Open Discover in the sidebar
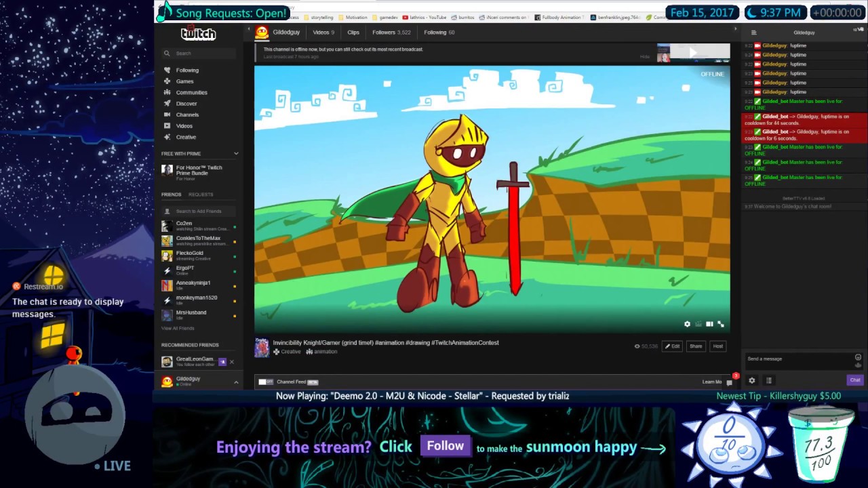The height and width of the screenshot is (488, 868). pos(186,104)
